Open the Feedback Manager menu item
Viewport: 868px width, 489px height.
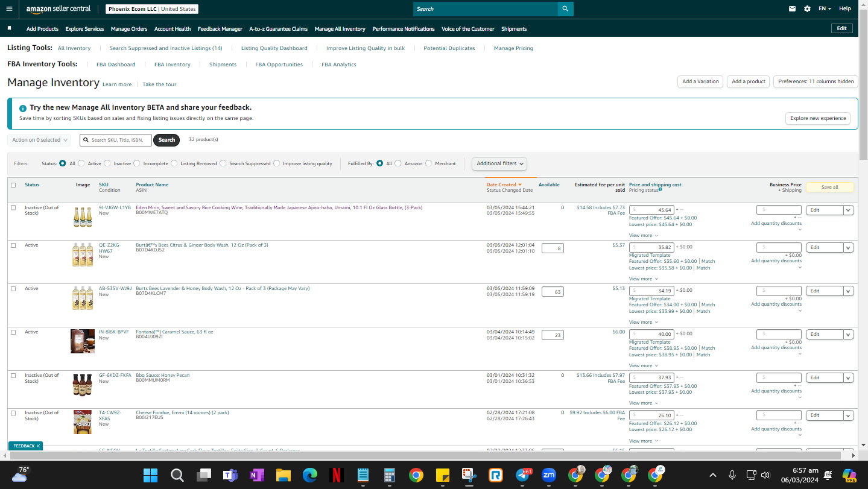220,29
